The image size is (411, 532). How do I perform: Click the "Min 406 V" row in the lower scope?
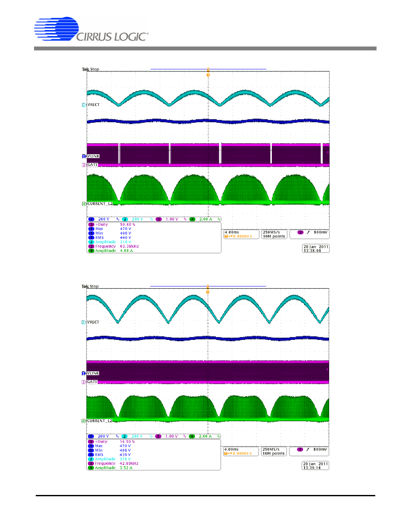click(x=109, y=450)
